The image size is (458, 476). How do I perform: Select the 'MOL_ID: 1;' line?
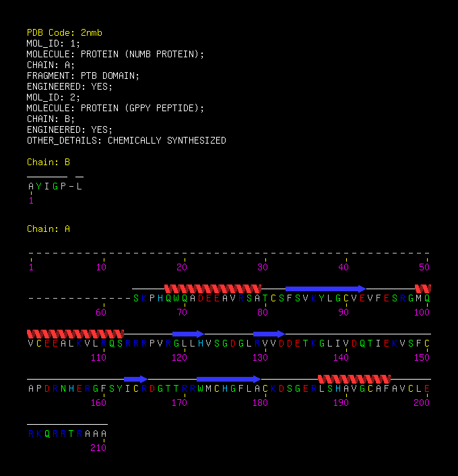pos(53,43)
